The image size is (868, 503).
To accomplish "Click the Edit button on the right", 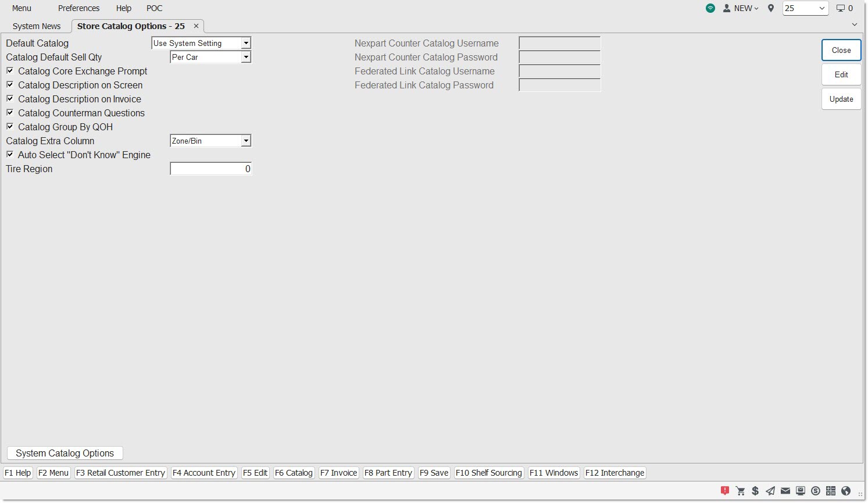I will (x=841, y=74).
